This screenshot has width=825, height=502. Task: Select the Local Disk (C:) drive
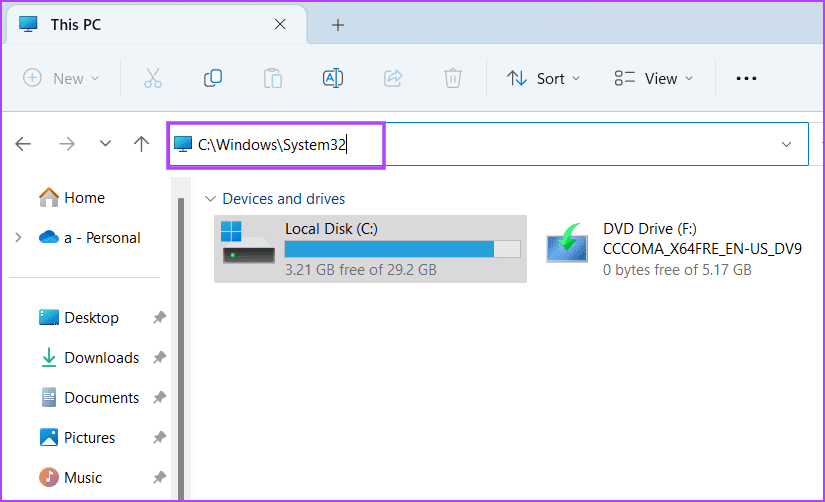(x=370, y=249)
